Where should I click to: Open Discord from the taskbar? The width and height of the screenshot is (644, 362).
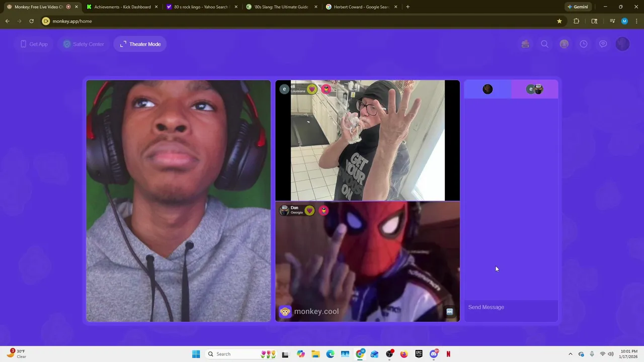pos(434,354)
